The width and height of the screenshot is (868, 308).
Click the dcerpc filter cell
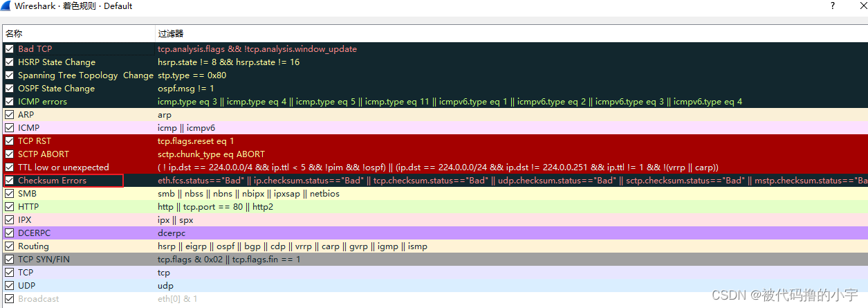tap(172, 233)
